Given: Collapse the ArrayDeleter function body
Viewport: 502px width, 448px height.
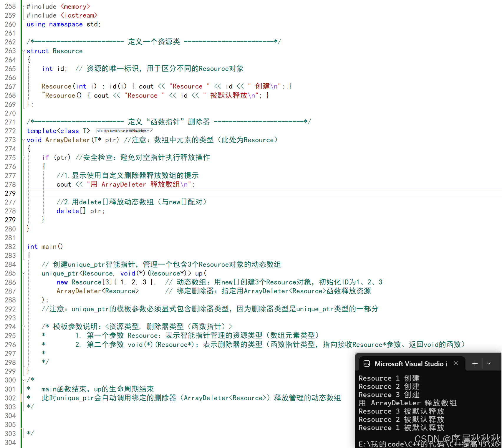Looking at the screenshot, I should click(24, 140).
